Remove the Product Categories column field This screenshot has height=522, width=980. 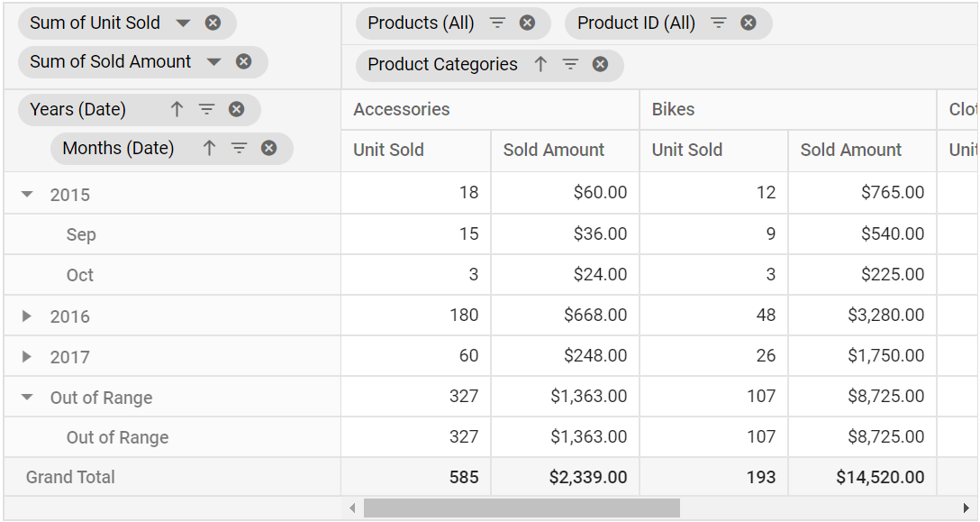(600, 64)
